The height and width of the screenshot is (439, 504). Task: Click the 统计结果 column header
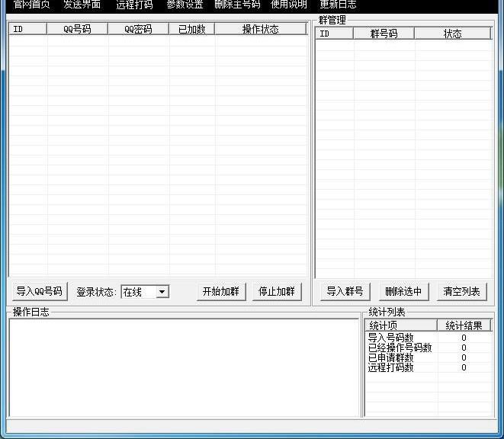[464, 325]
